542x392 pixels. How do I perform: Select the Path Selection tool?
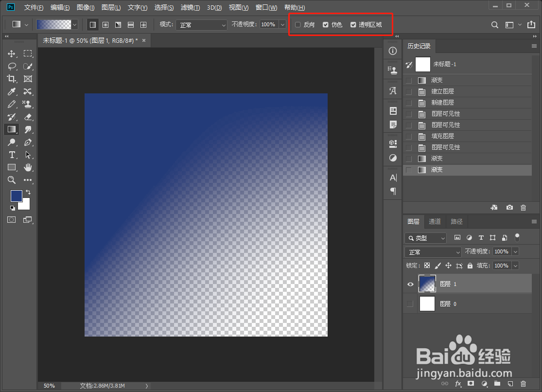click(x=28, y=155)
